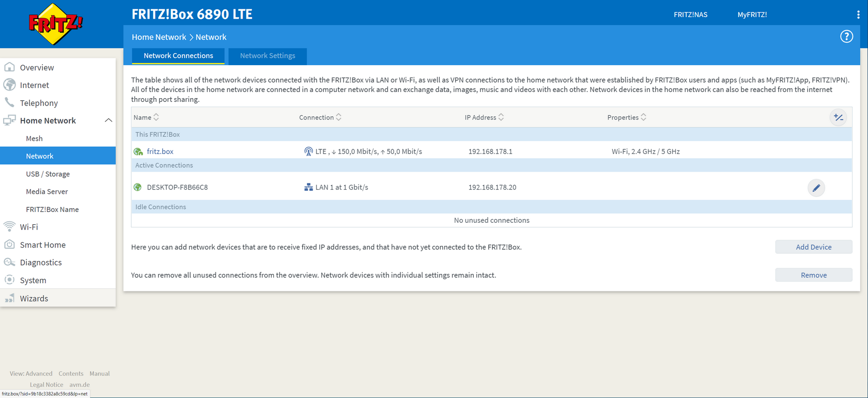The height and width of the screenshot is (398, 868).
Task: Click Home Network in the breadcrumb
Action: coord(159,37)
